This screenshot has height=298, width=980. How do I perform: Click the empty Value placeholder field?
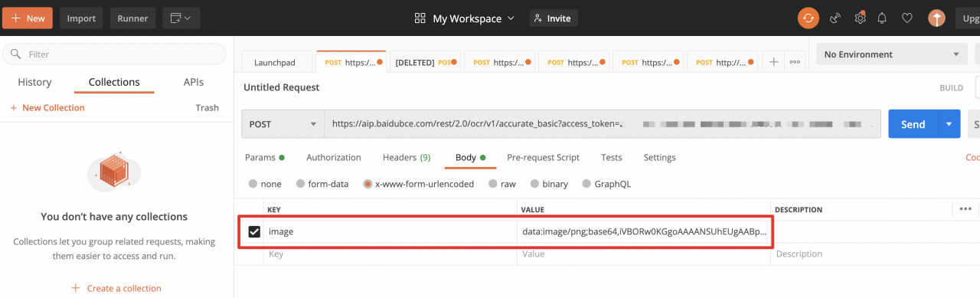[x=644, y=254]
